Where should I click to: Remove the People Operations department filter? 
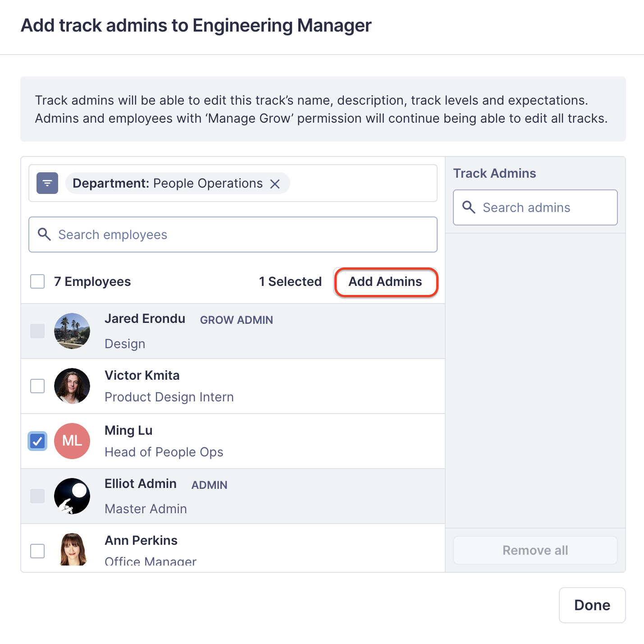coord(276,183)
